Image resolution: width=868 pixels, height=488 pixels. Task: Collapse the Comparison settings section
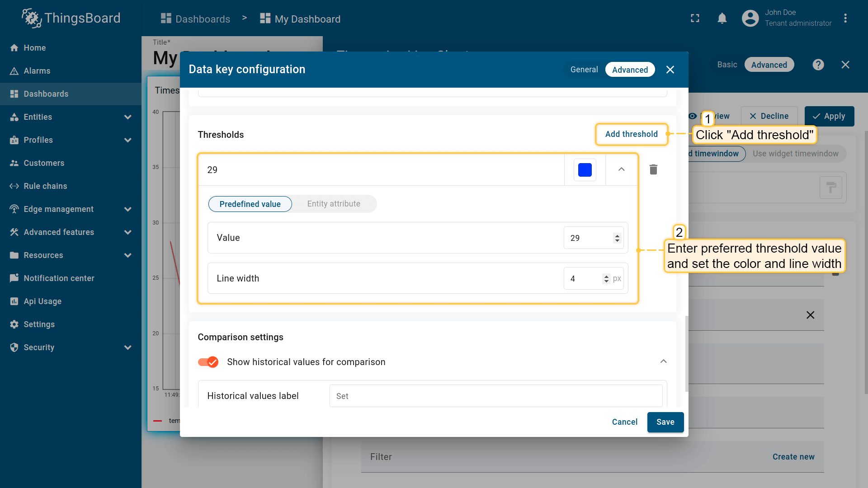[x=663, y=361]
